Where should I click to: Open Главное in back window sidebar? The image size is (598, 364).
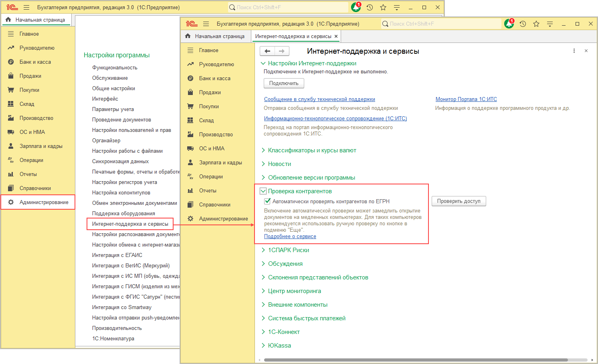pyautogui.click(x=29, y=34)
